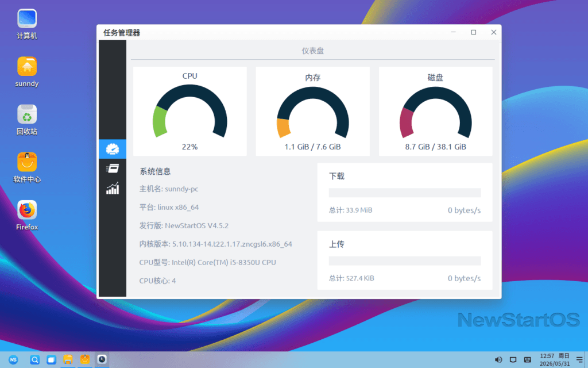
Task: Select the task manager taskbar icon
Action: 102,359
